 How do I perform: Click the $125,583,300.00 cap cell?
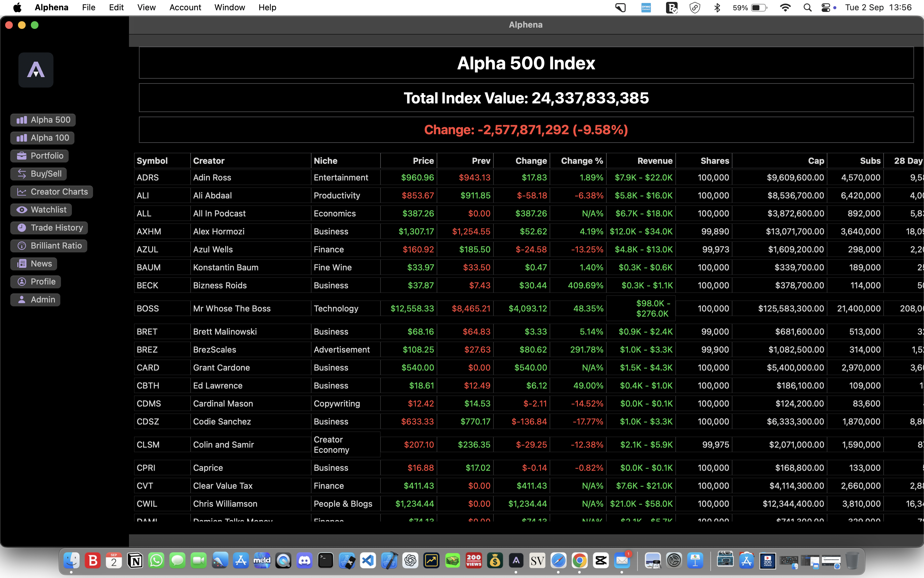click(780, 309)
